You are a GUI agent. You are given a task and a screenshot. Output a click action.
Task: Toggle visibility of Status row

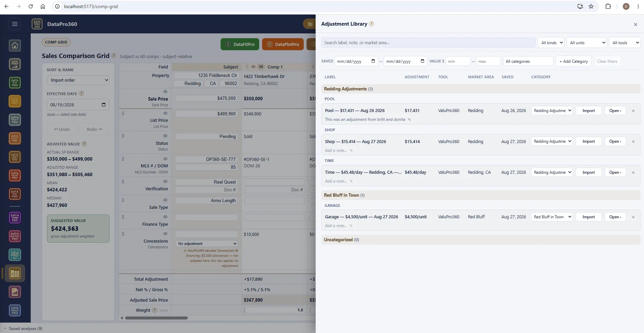[x=165, y=136]
